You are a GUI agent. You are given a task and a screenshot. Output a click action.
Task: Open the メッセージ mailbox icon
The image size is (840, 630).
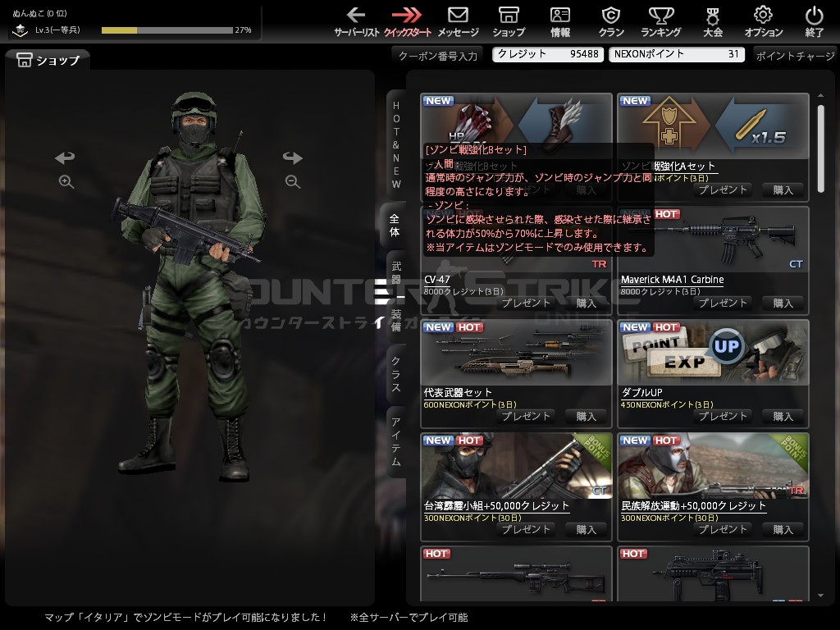click(x=458, y=22)
